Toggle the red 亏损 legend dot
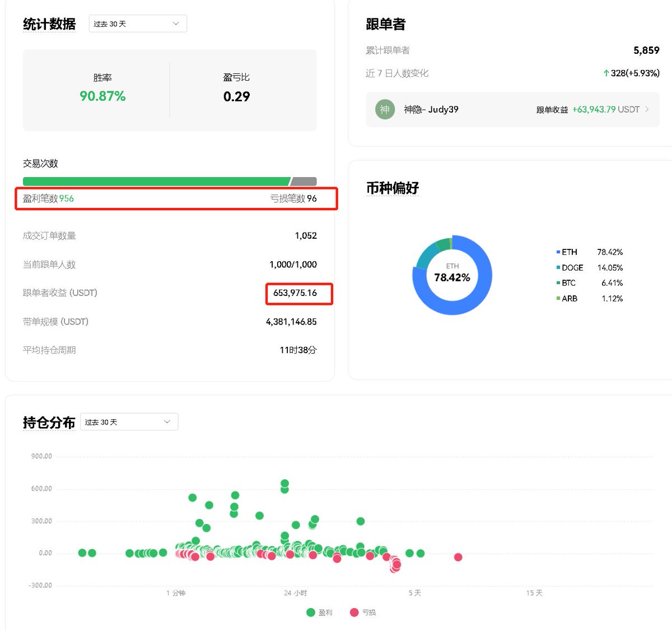The image size is (672, 631). (x=354, y=613)
